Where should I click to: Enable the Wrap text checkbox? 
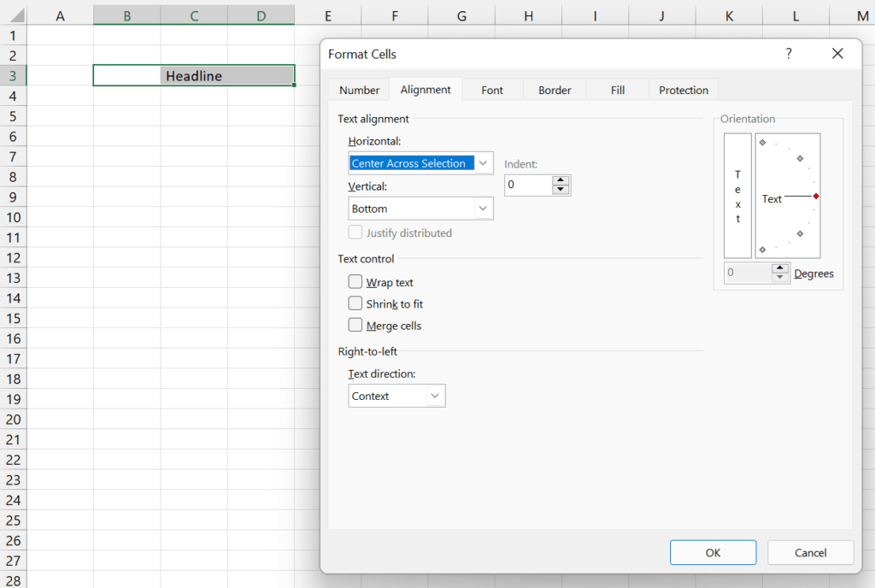tap(355, 282)
